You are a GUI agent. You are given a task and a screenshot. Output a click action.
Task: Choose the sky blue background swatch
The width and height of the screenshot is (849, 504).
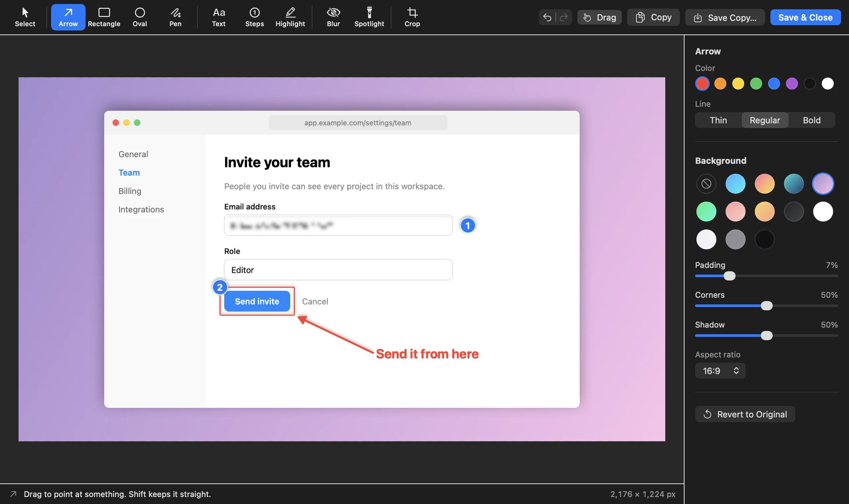point(735,184)
